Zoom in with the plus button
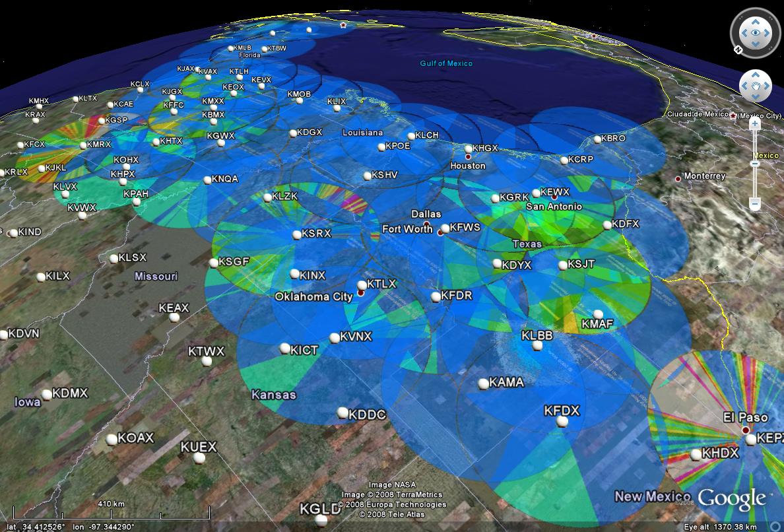 pyautogui.click(x=756, y=123)
